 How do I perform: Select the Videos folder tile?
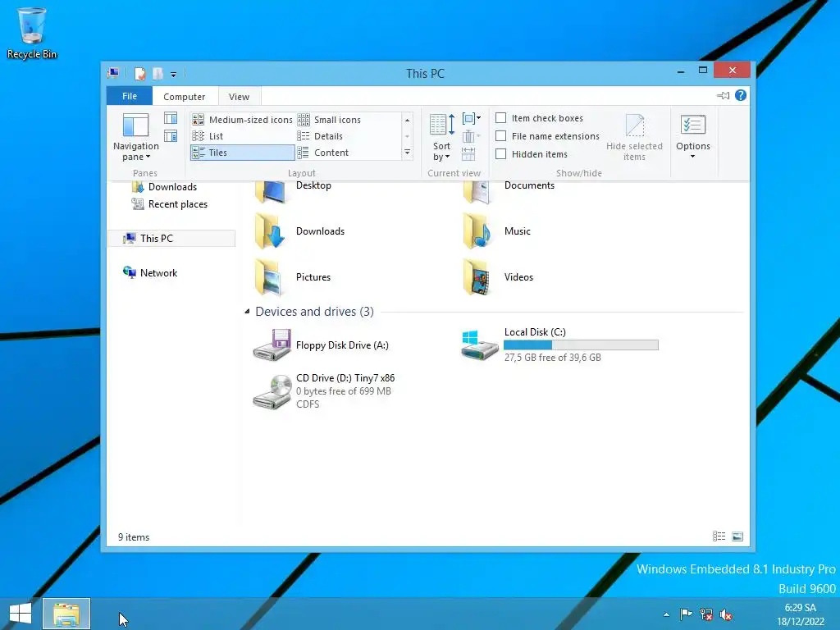(x=498, y=277)
